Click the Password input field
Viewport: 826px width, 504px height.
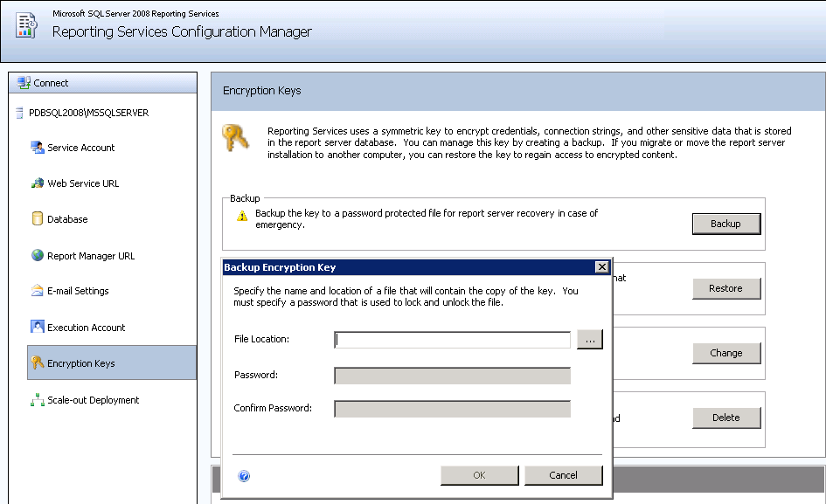coord(453,376)
